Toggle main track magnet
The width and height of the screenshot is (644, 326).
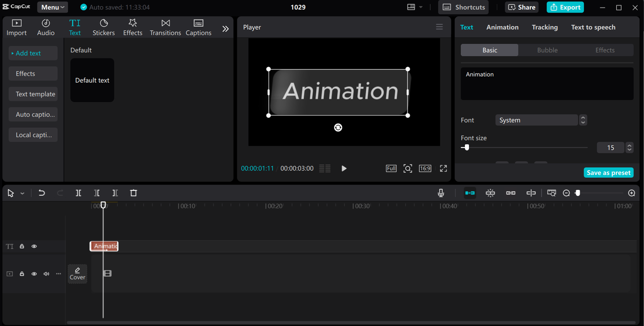(470, 193)
